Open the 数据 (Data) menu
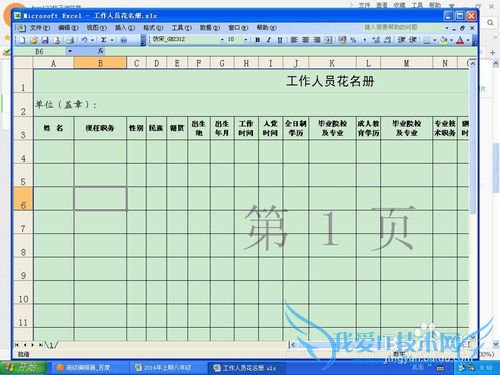The height and width of the screenshot is (375, 500). tap(210, 28)
